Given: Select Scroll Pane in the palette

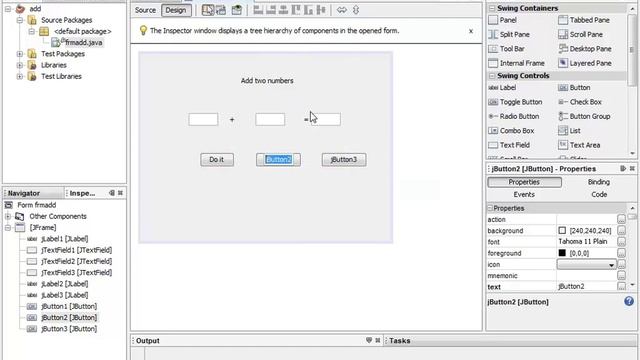Looking at the screenshot, I should (x=580, y=34).
